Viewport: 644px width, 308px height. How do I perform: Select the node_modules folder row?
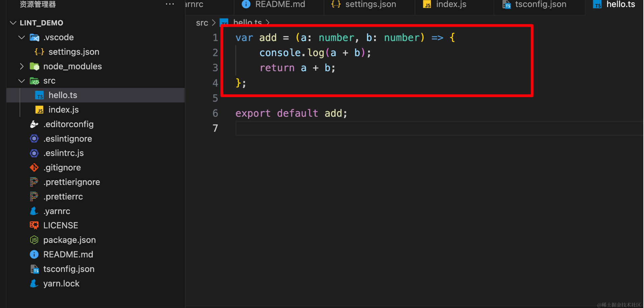click(x=96, y=66)
